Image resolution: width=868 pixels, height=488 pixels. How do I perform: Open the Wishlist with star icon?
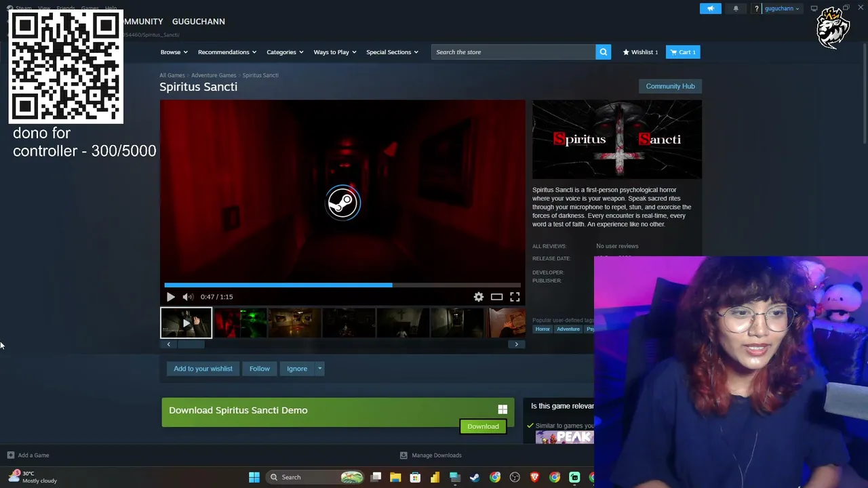640,52
